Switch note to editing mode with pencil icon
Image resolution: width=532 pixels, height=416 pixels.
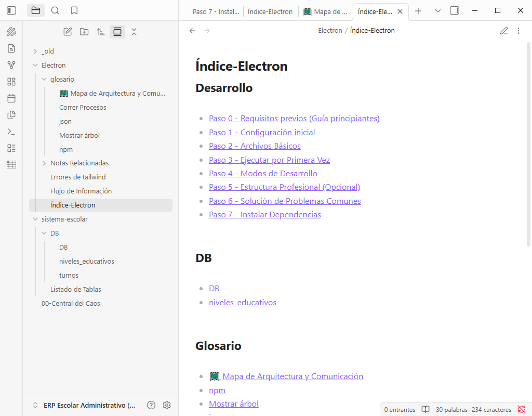click(503, 31)
